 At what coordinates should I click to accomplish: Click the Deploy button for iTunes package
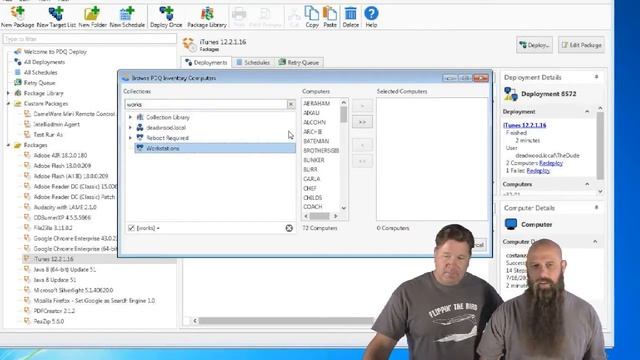pyautogui.click(x=534, y=45)
